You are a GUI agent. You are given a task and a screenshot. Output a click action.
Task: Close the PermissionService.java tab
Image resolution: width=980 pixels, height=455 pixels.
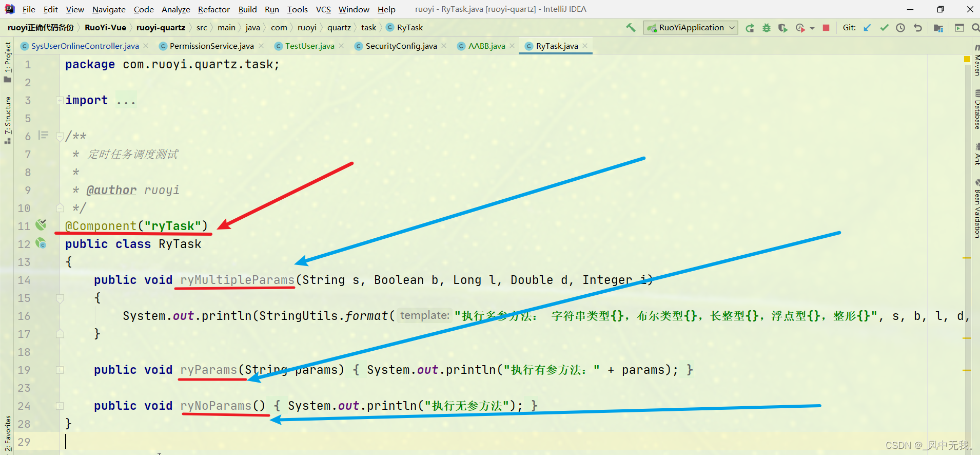261,46
